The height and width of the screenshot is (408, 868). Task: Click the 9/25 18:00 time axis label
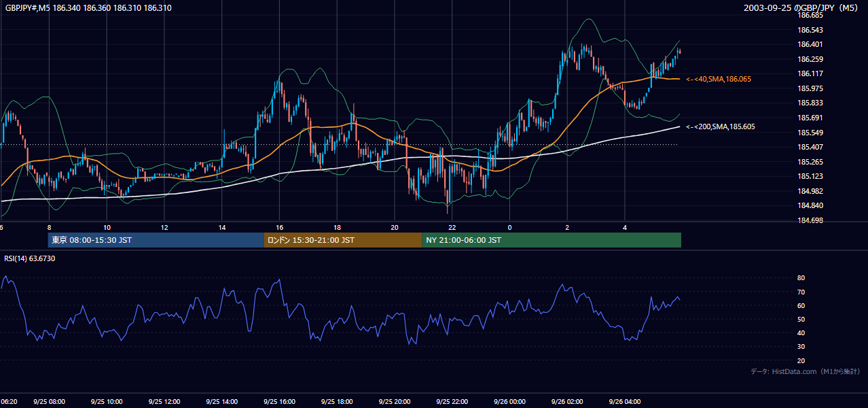point(337,402)
